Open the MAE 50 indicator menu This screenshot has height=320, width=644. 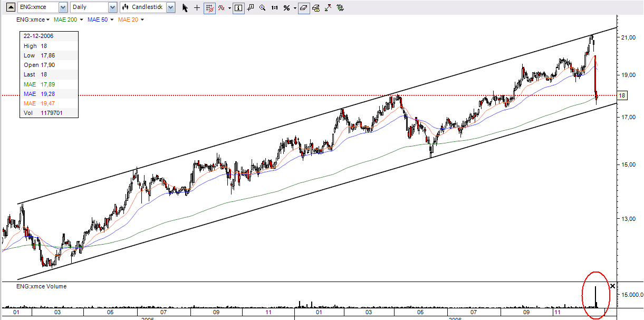pyautogui.click(x=100, y=20)
